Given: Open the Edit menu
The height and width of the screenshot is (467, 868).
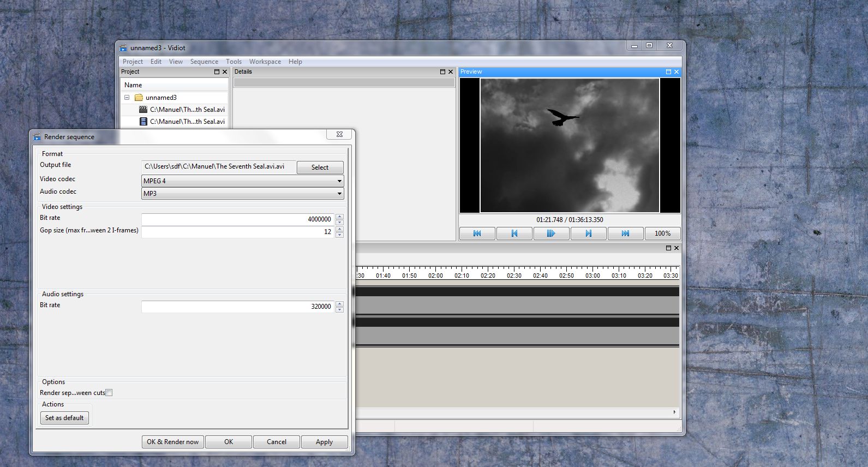Looking at the screenshot, I should [156, 62].
